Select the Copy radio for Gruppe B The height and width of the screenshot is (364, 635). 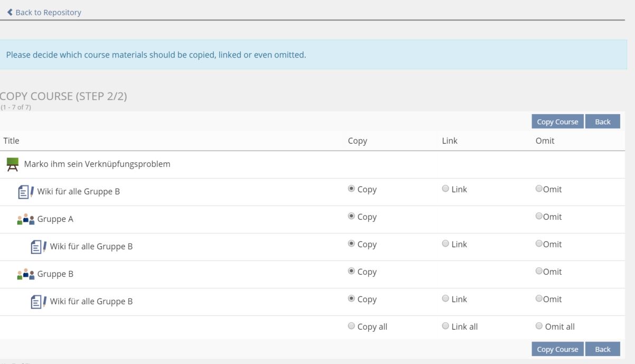point(351,272)
